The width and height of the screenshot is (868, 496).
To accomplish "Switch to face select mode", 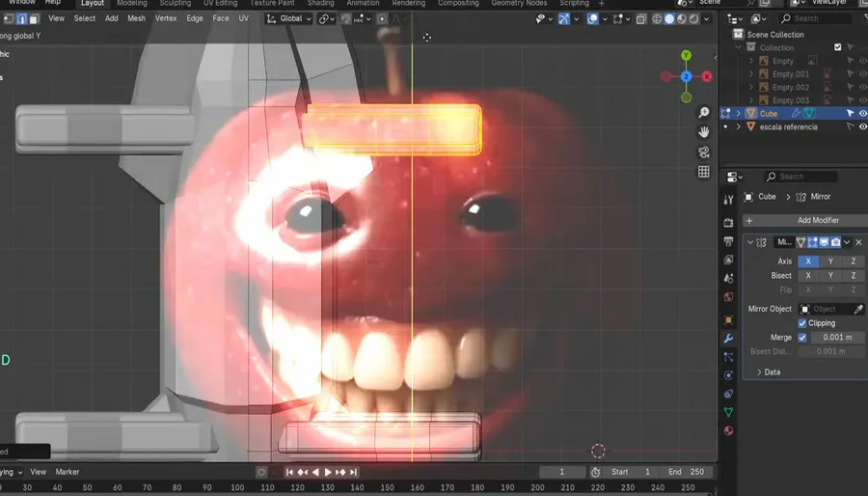I will 35,19.
